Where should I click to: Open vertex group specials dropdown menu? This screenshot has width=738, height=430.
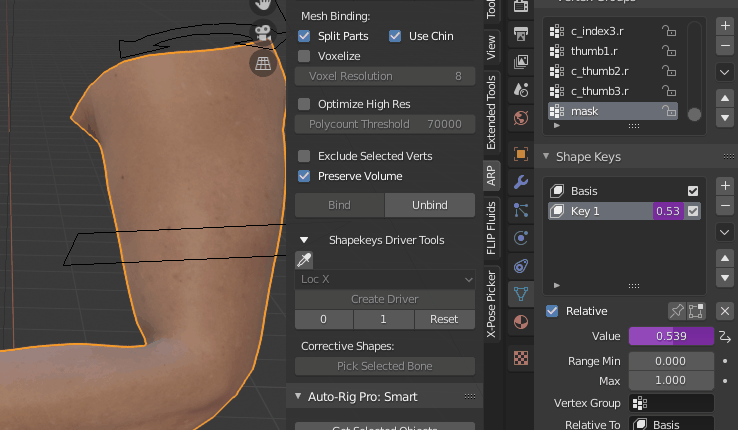click(x=725, y=72)
